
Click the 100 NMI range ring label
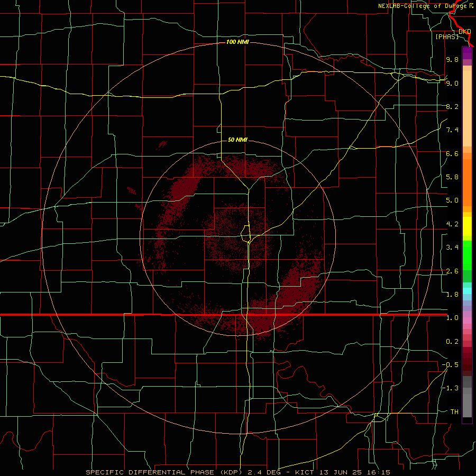click(237, 42)
